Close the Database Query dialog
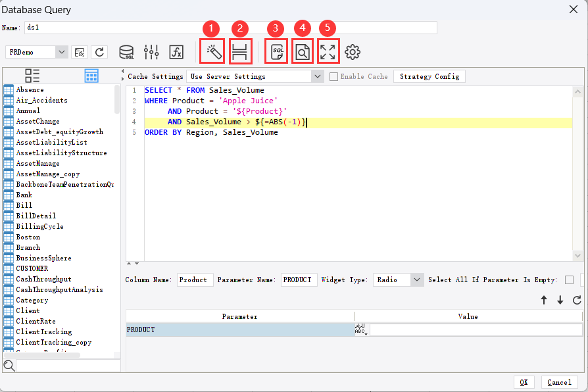 click(x=574, y=9)
